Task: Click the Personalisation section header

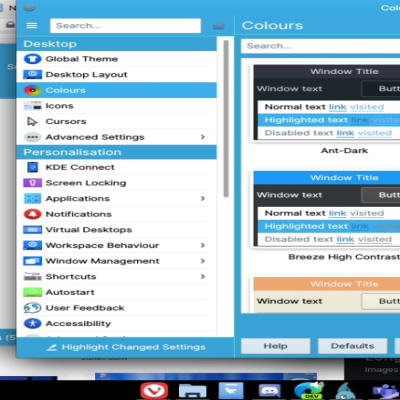Action: [116, 152]
